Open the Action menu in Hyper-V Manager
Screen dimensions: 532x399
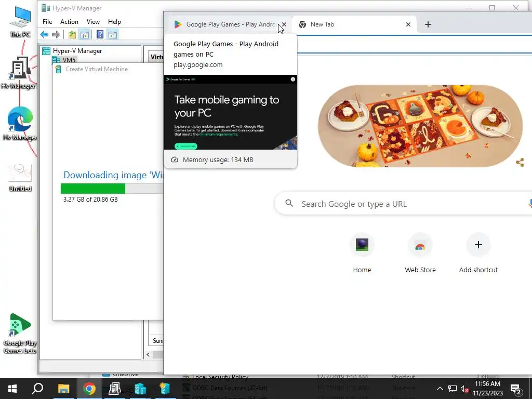coord(69,22)
